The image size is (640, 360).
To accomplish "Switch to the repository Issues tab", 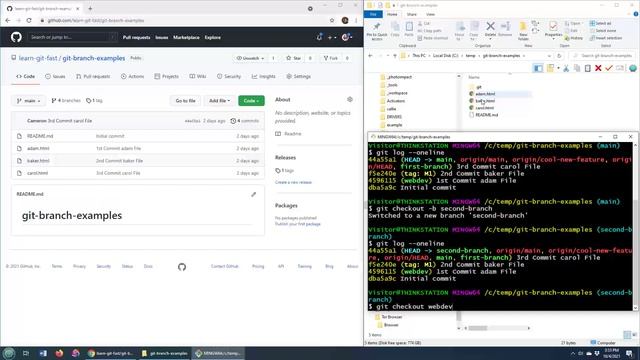I will [55, 76].
